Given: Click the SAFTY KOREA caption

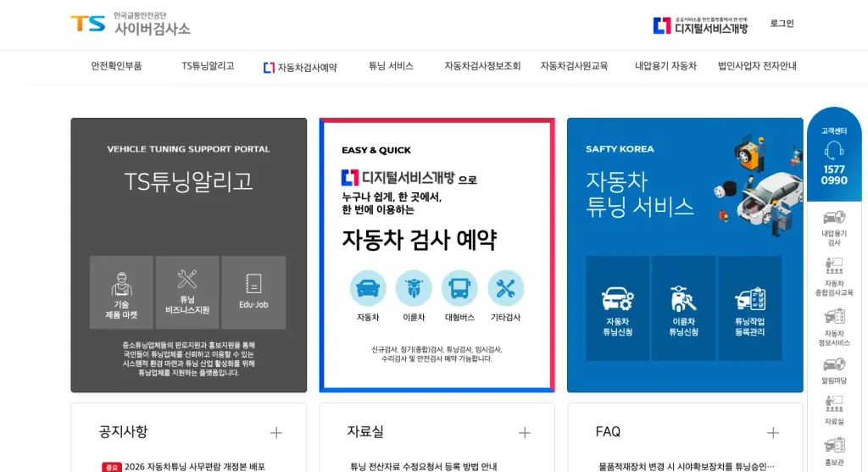Looking at the screenshot, I should click(620, 149).
